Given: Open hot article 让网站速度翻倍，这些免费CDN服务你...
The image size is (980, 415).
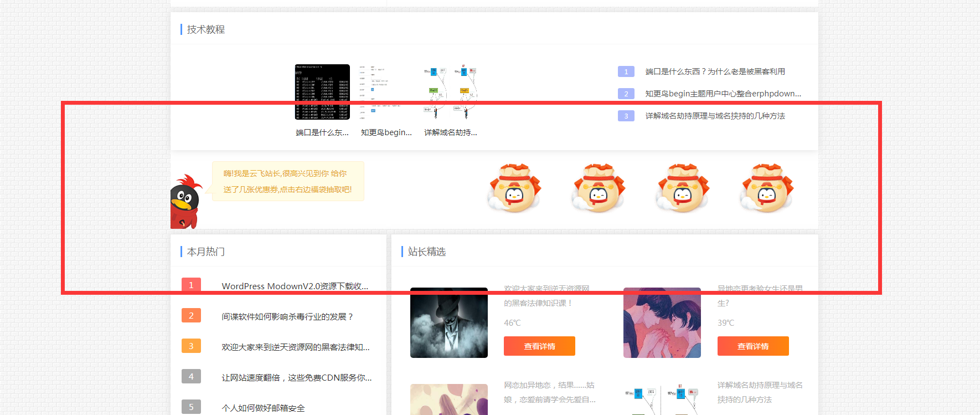Looking at the screenshot, I should 297,378.
